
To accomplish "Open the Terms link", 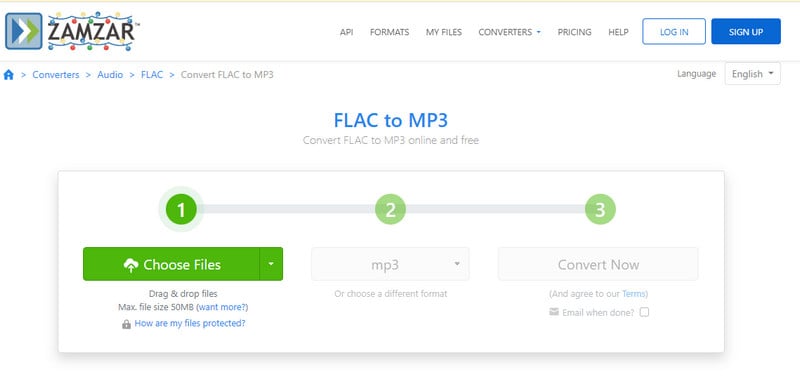I will point(634,294).
